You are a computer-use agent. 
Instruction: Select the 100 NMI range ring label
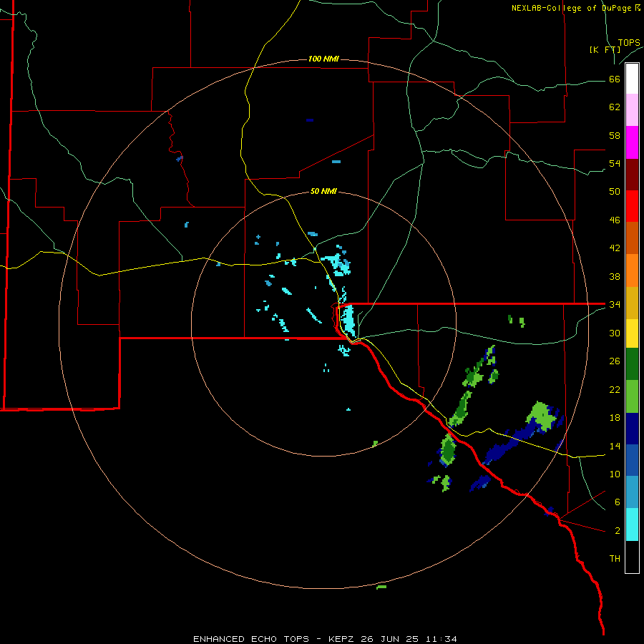pos(323,59)
